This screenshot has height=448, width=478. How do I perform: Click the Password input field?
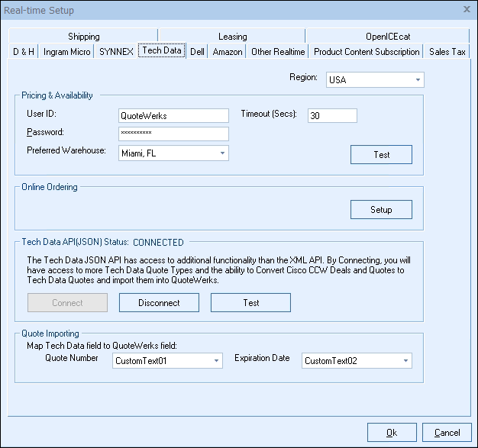coord(173,134)
